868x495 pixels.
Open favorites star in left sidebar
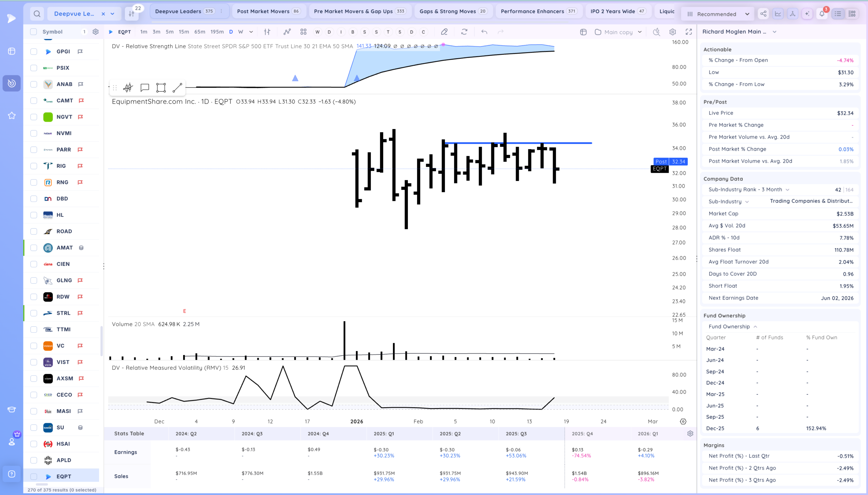coord(12,116)
